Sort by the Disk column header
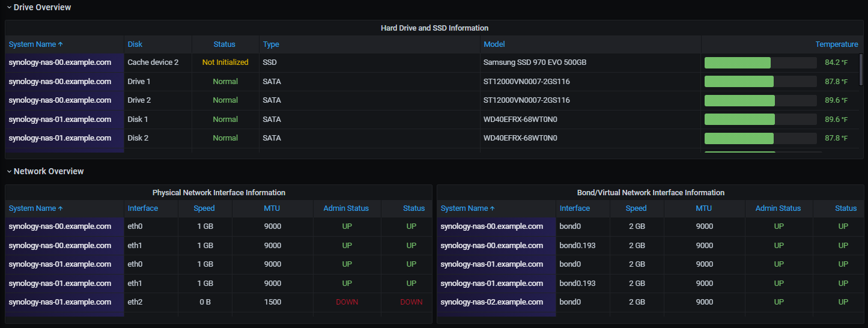This screenshot has height=328, width=868. [x=135, y=44]
